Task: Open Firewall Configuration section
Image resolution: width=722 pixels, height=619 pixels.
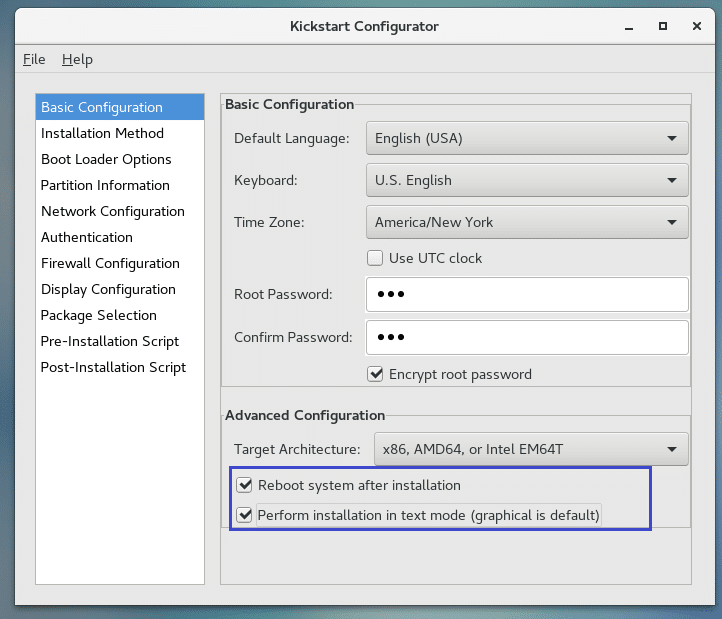Action: (x=110, y=263)
